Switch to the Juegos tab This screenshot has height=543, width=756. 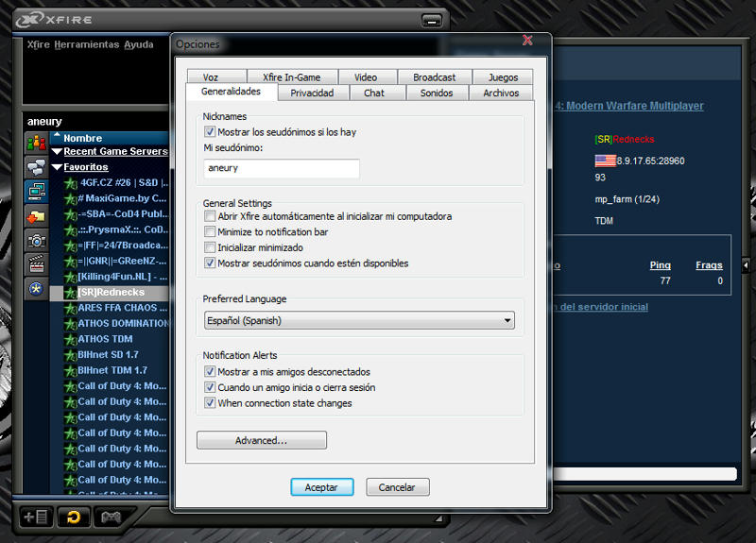503,77
